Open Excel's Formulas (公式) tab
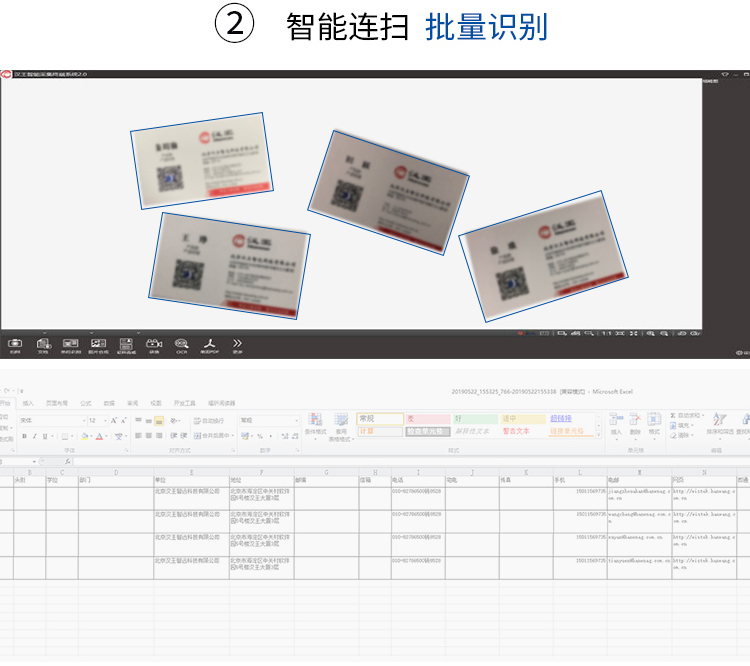This screenshot has height=666, width=750. [86, 403]
